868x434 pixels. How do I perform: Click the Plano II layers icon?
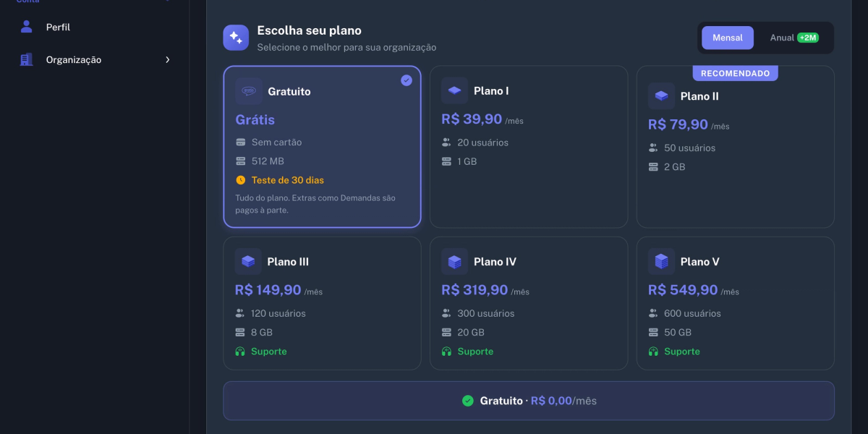pos(661,95)
